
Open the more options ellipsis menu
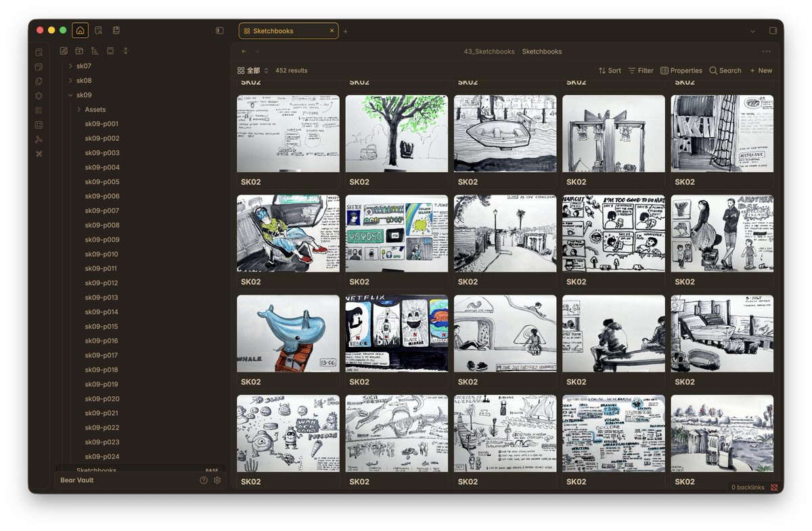pyautogui.click(x=766, y=51)
